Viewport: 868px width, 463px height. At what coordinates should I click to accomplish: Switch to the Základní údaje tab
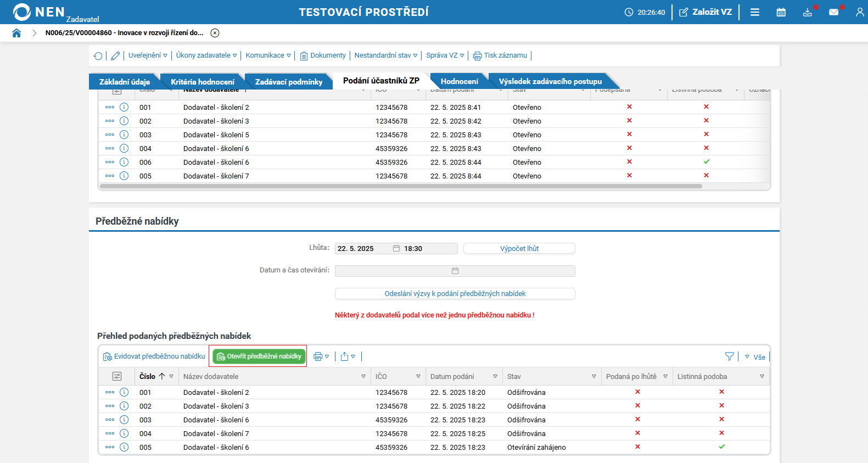pos(124,82)
